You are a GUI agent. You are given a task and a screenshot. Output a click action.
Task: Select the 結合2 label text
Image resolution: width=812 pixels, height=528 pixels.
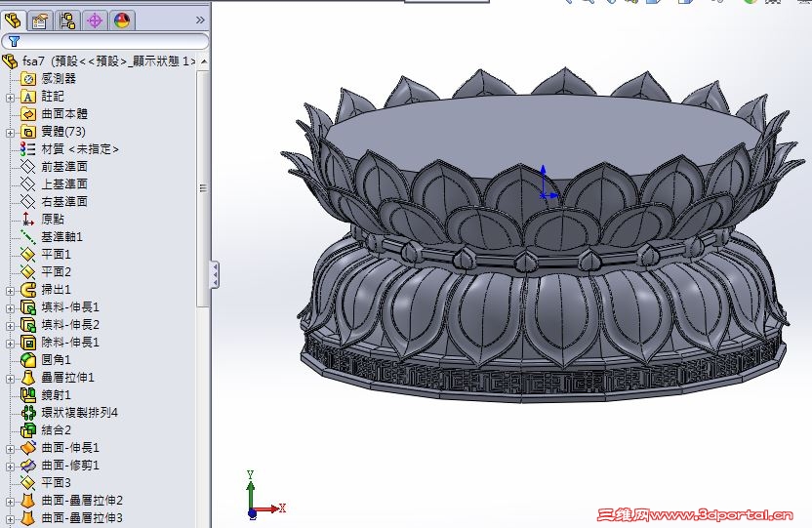click(56, 429)
